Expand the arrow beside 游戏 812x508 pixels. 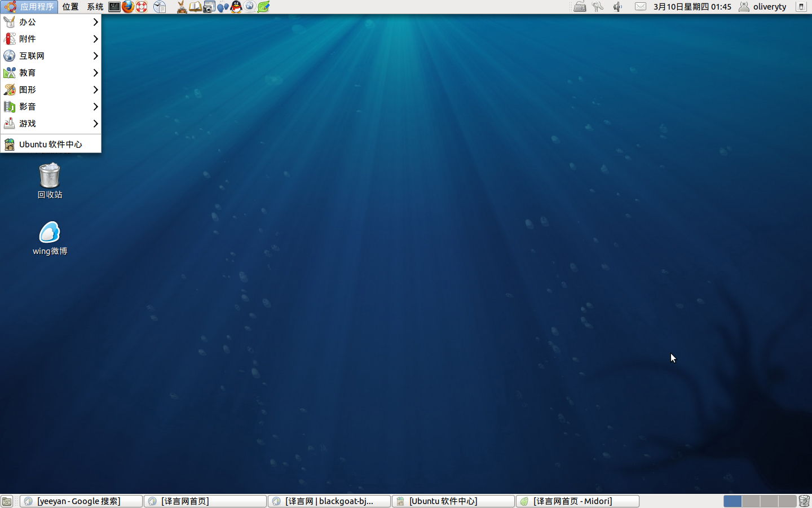tap(95, 124)
